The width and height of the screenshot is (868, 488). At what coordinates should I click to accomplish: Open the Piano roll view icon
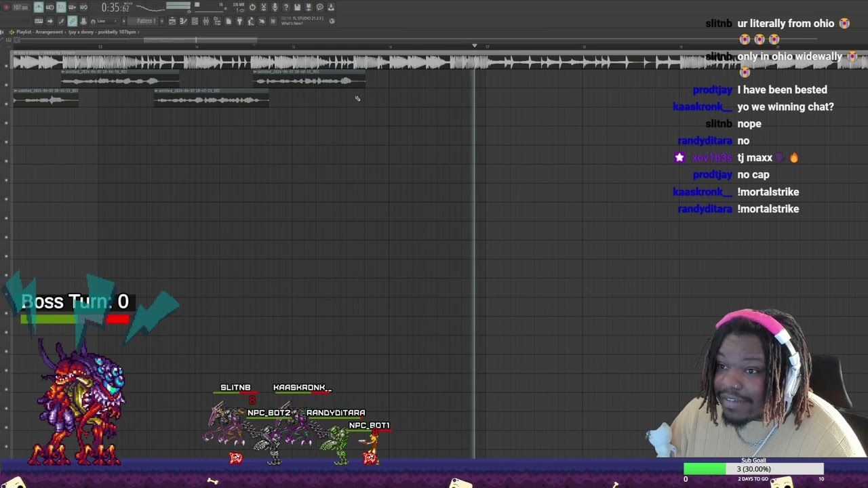pyautogui.click(x=183, y=21)
